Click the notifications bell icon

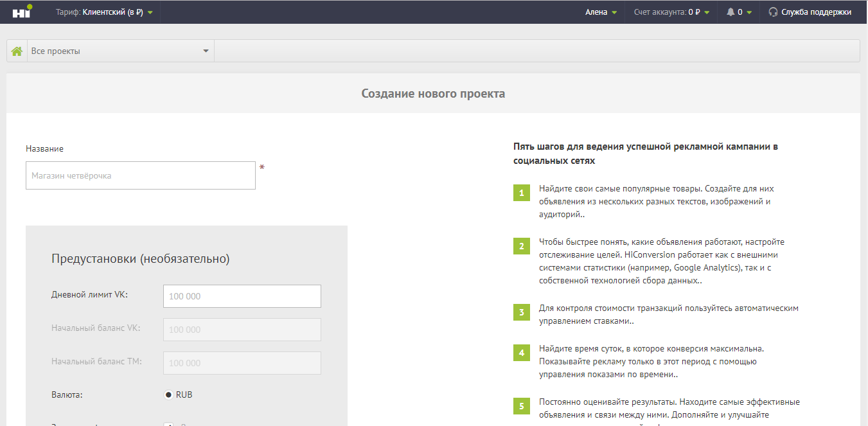[x=731, y=12]
